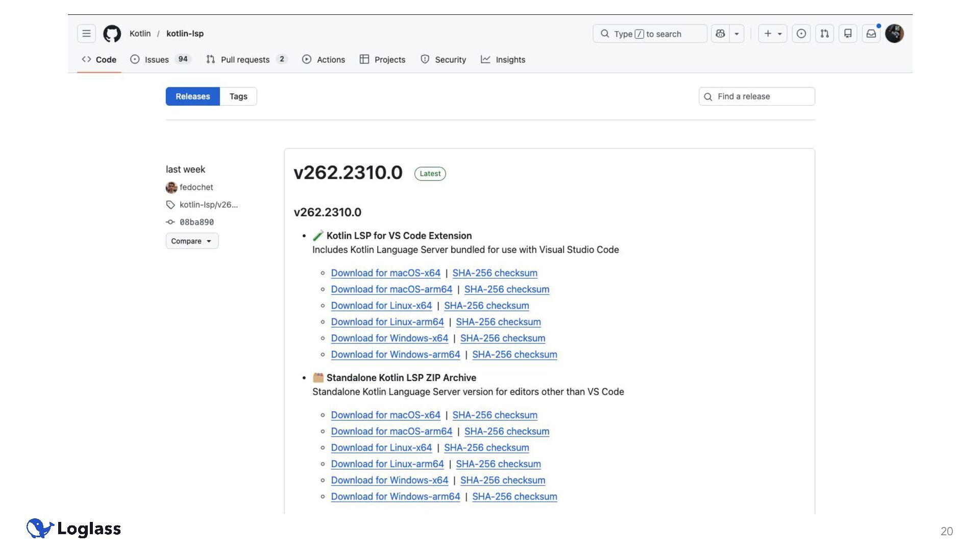
Task: Open the create new plus dropdown
Action: pyautogui.click(x=772, y=34)
